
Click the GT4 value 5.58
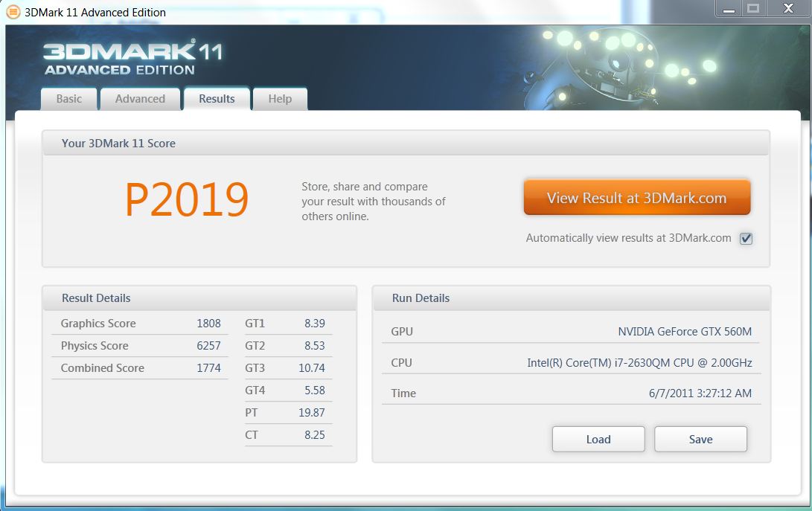(x=315, y=391)
